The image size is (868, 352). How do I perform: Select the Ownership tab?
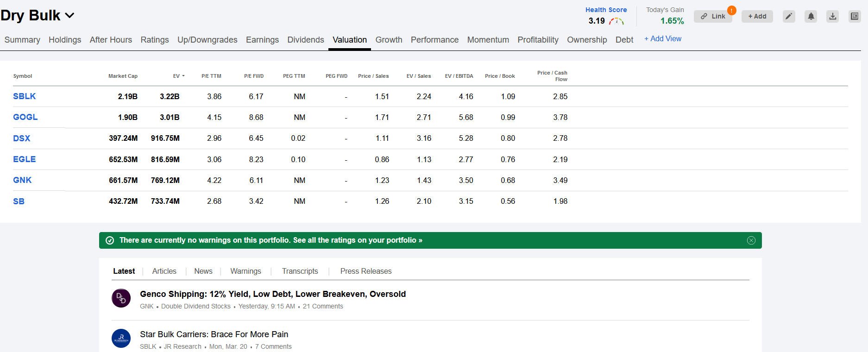pos(587,40)
